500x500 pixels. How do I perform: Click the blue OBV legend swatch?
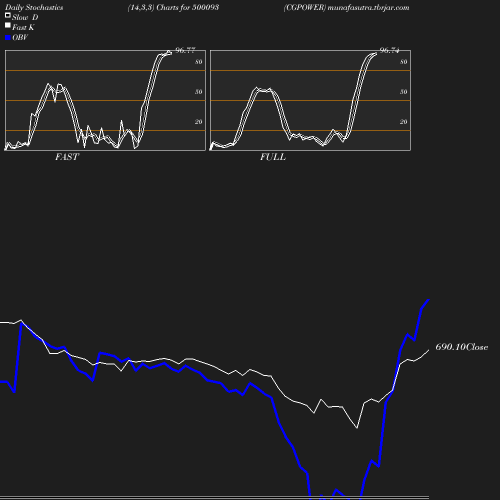8,38
